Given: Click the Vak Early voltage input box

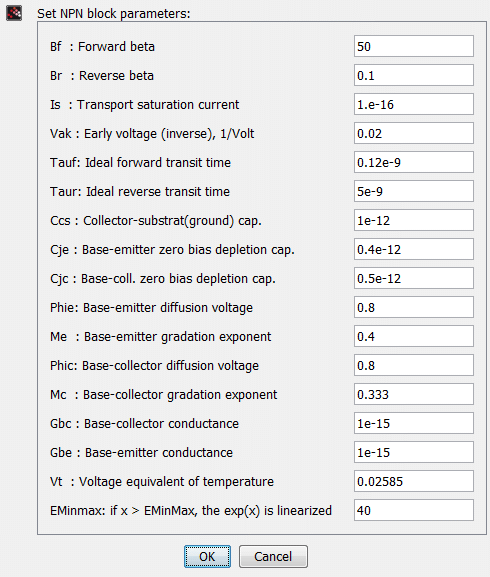Looking at the screenshot, I should [414, 133].
